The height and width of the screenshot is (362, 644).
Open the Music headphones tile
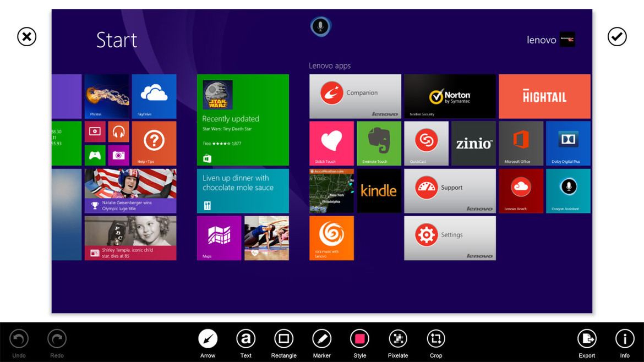[x=119, y=131]
